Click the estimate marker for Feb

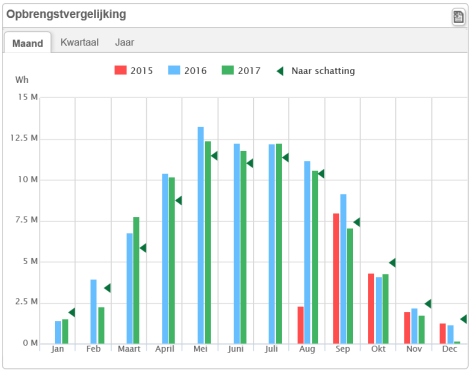pos(107,288)
